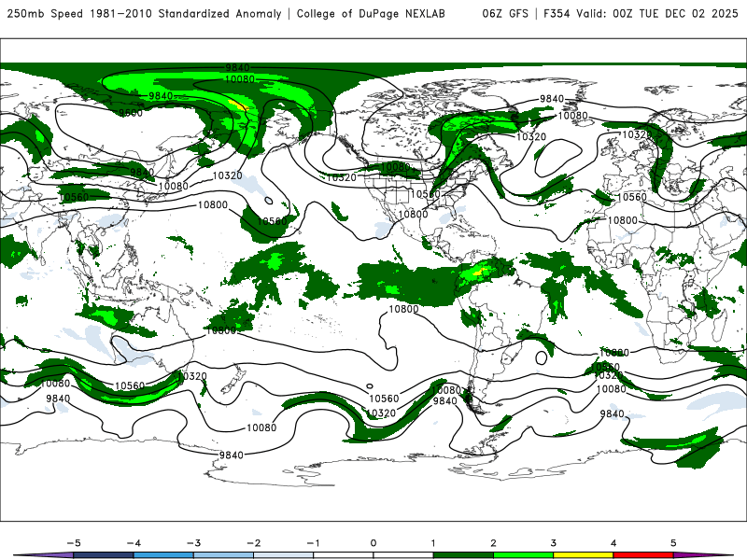Click the dark green 1 to 2 colorbar segment
Screen dimensions: 747x560
(x=463, y=555)
